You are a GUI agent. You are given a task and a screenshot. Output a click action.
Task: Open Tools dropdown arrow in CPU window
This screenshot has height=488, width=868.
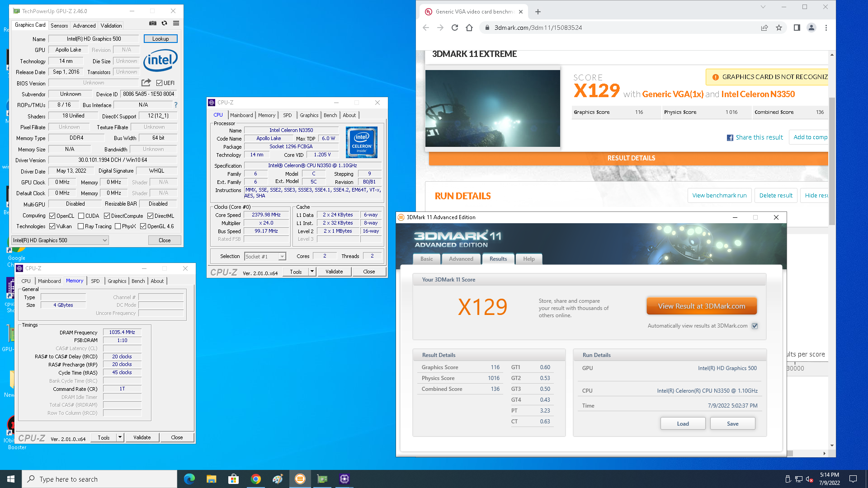pos(312,272)
